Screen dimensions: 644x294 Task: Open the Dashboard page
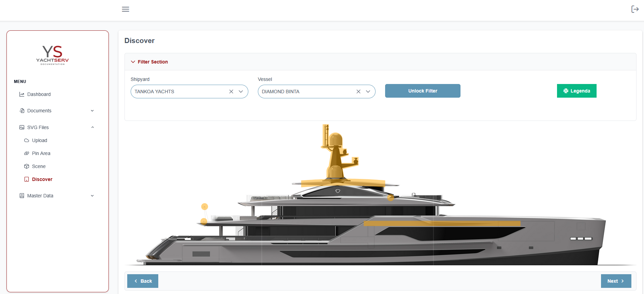[x=39, y=94]
